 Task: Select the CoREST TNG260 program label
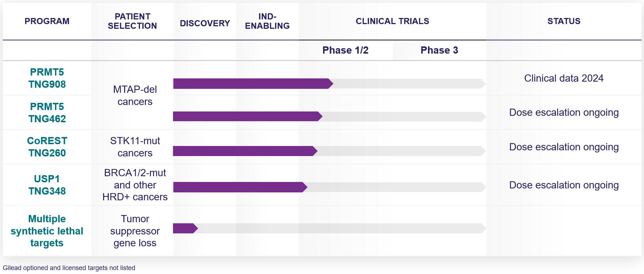pyautogui.click(x=47, y=147)
